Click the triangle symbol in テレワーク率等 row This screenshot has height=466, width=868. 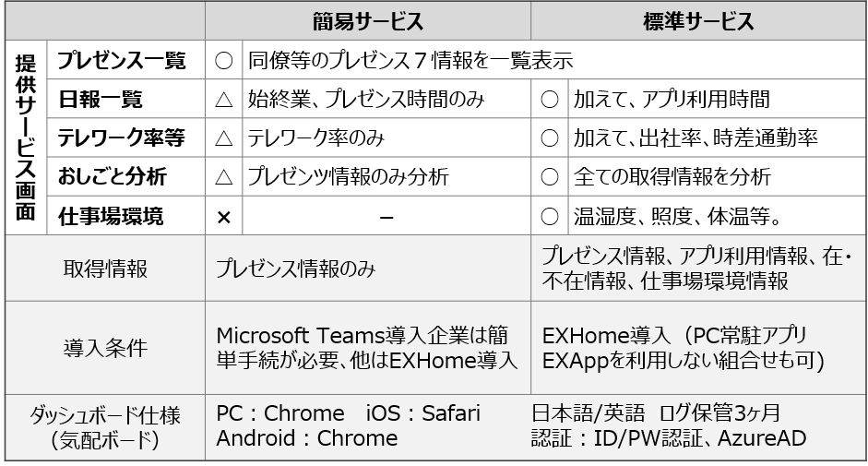(x=223, y=138)
